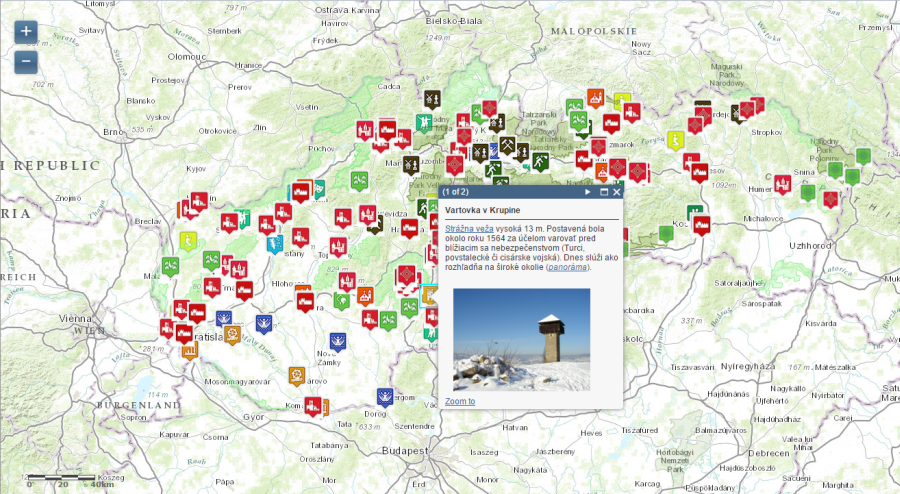Select the blue marker above Dorog
This screenshot has width=900, height=494.
coord(384,397)
